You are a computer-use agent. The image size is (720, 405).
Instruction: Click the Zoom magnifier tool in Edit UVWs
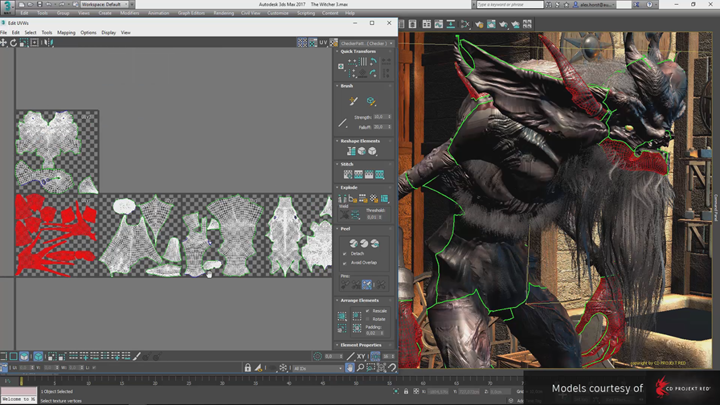point(360,368)
